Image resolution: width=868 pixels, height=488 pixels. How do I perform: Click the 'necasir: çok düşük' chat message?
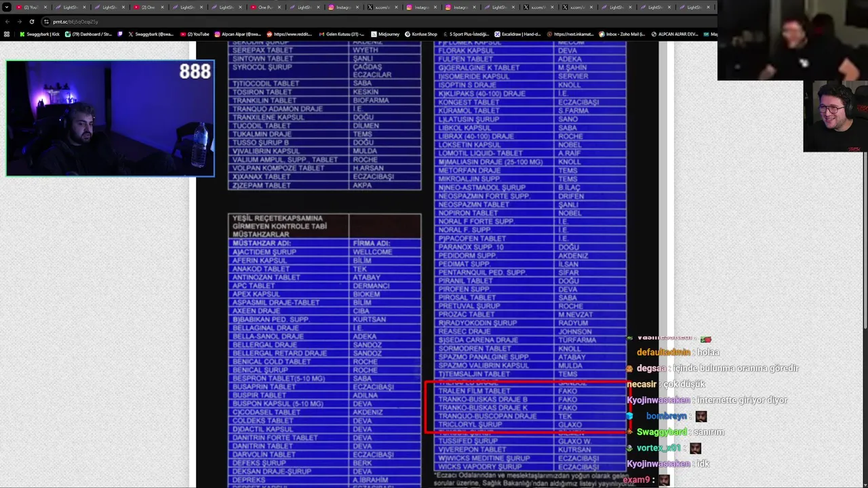click(x=666, y=384)
